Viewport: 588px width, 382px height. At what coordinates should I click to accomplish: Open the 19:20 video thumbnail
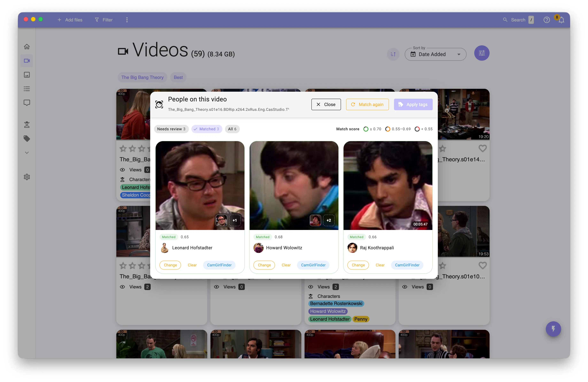(464, 114)
